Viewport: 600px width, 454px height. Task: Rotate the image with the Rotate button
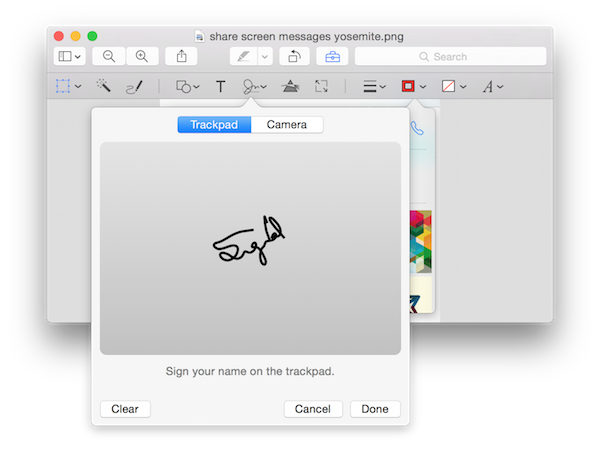296,57
